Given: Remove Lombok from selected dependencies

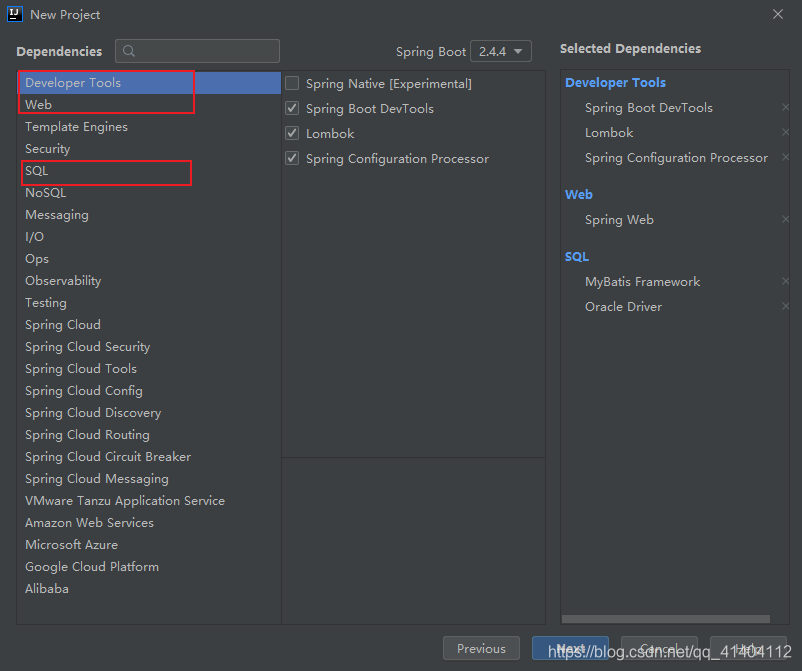Looking at the screenshot, I should coord(785,132).
